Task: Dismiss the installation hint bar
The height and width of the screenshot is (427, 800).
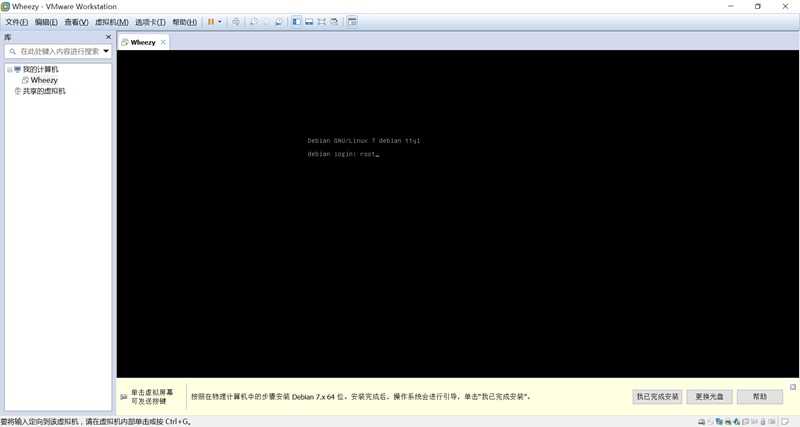Action: click(x=793, y=387)
